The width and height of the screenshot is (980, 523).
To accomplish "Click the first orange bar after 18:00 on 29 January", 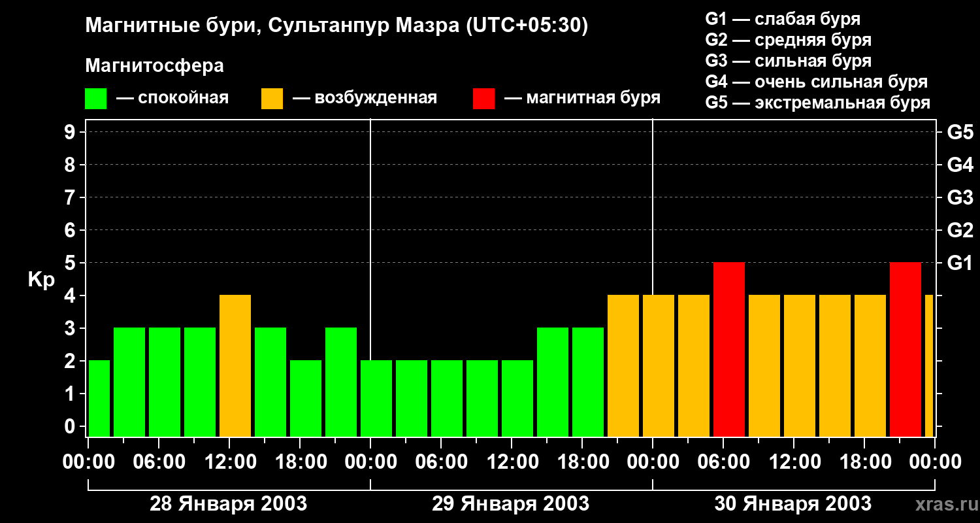I will (x=623, y=366).
